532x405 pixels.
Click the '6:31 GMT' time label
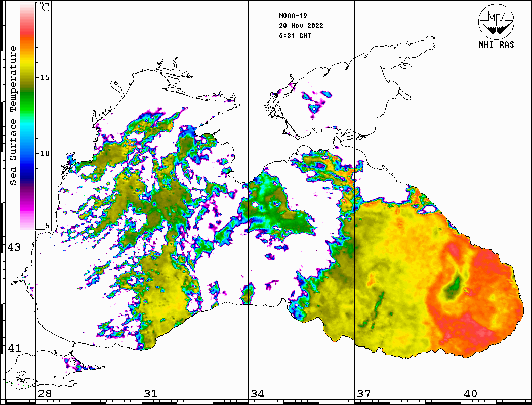coord(295,35)
